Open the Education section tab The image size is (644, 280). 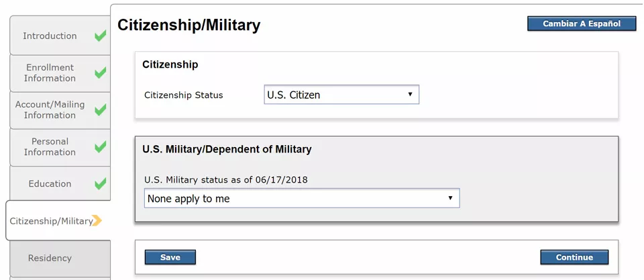coord(60,184)
